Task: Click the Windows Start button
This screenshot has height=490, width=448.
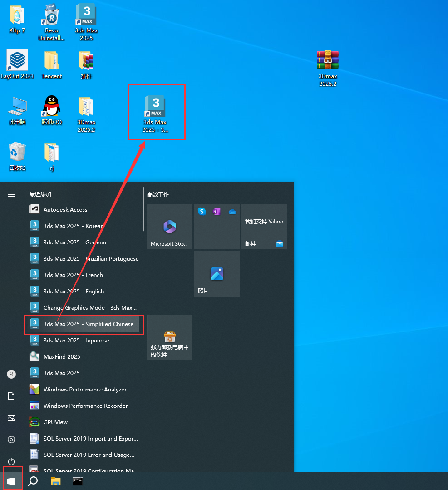Action: coord(11,481)
